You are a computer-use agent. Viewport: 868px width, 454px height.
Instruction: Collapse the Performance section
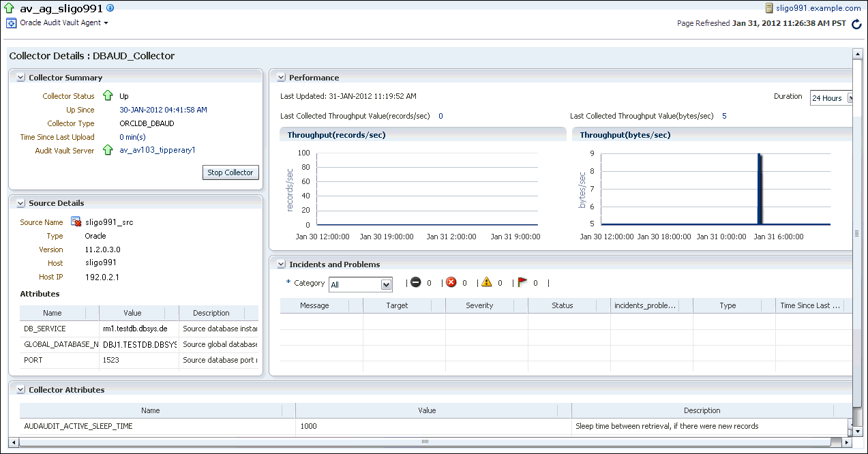(281, 78)
